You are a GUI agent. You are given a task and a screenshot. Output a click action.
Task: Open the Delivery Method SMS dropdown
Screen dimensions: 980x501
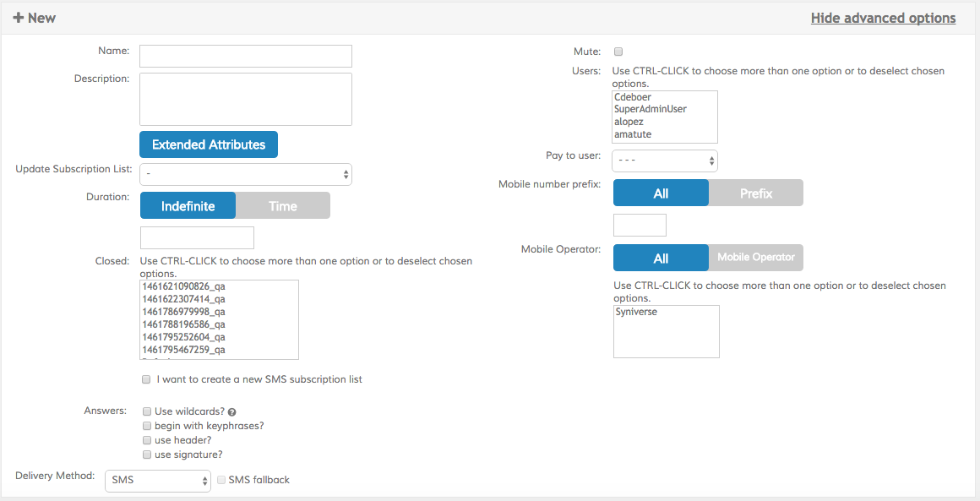pos(158,481)
